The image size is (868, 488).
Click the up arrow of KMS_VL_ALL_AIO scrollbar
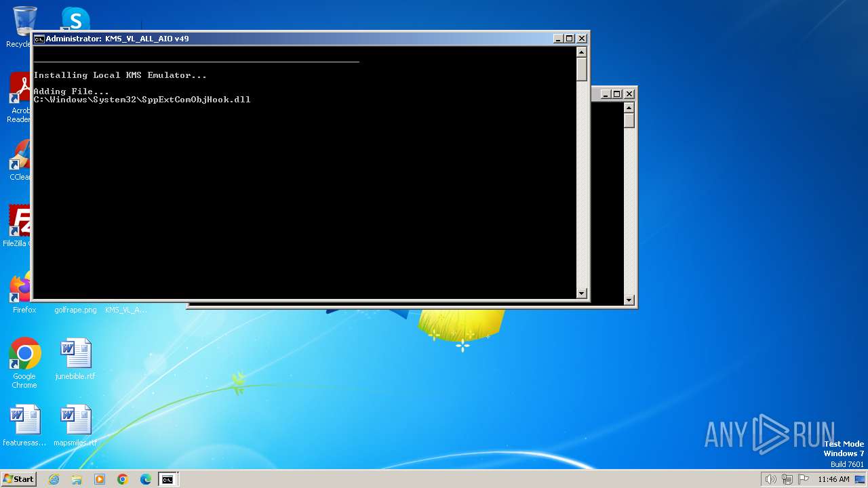[582, 52]
